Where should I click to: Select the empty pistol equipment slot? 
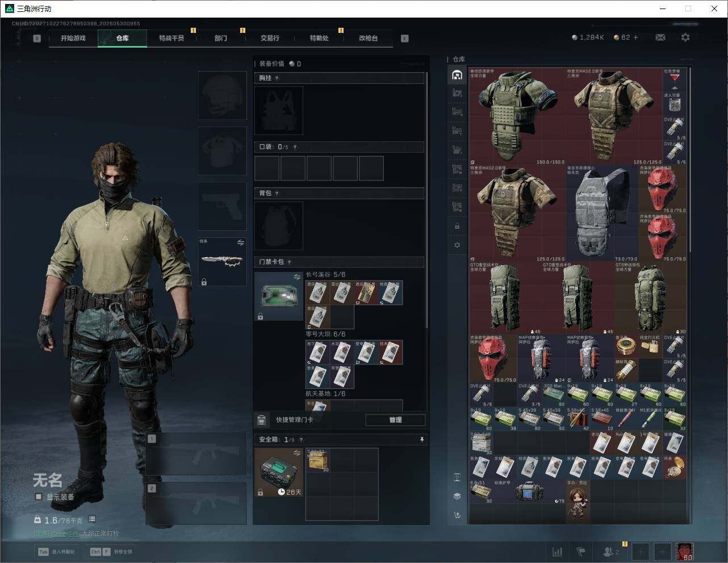pos(223,207)
